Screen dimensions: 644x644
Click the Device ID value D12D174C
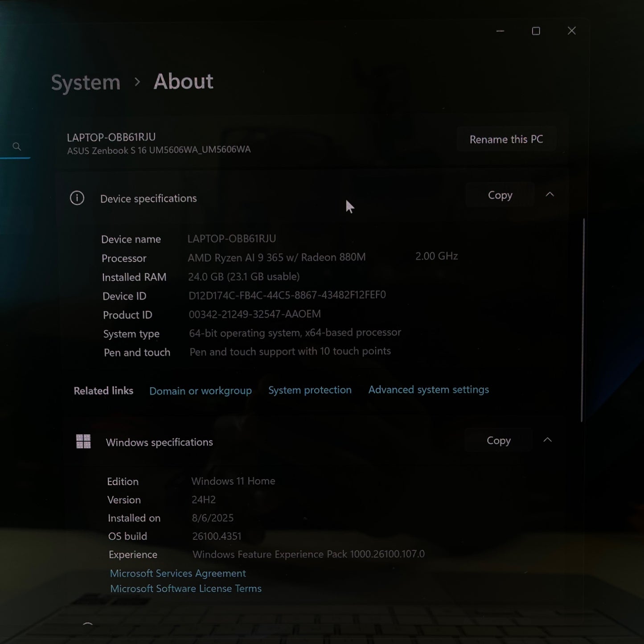point(287,295)
